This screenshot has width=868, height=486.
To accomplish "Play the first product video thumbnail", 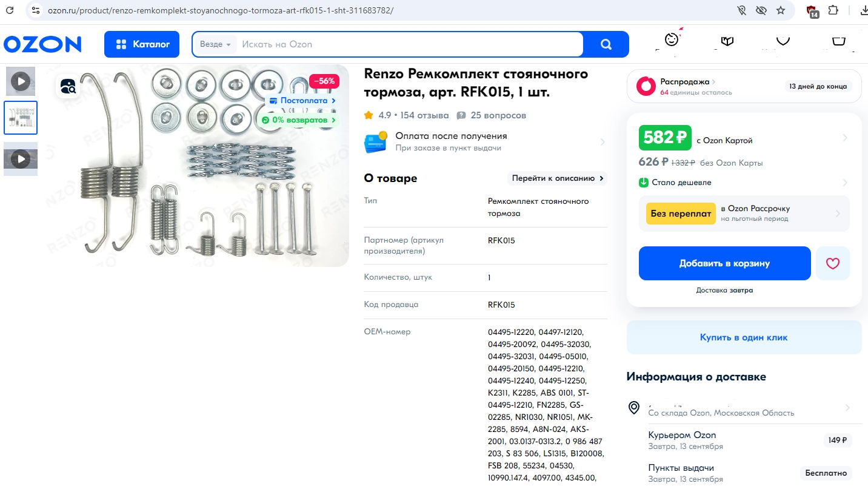I will [x=21, y=81].
